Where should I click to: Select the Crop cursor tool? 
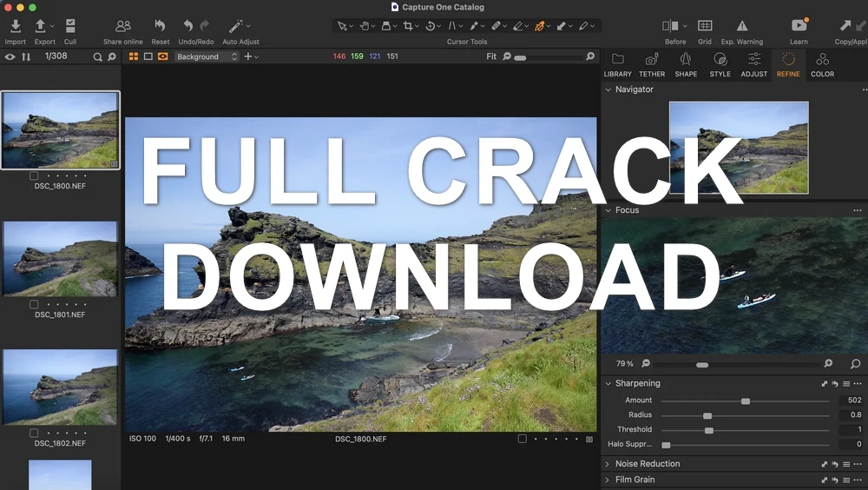coord(407,27)
